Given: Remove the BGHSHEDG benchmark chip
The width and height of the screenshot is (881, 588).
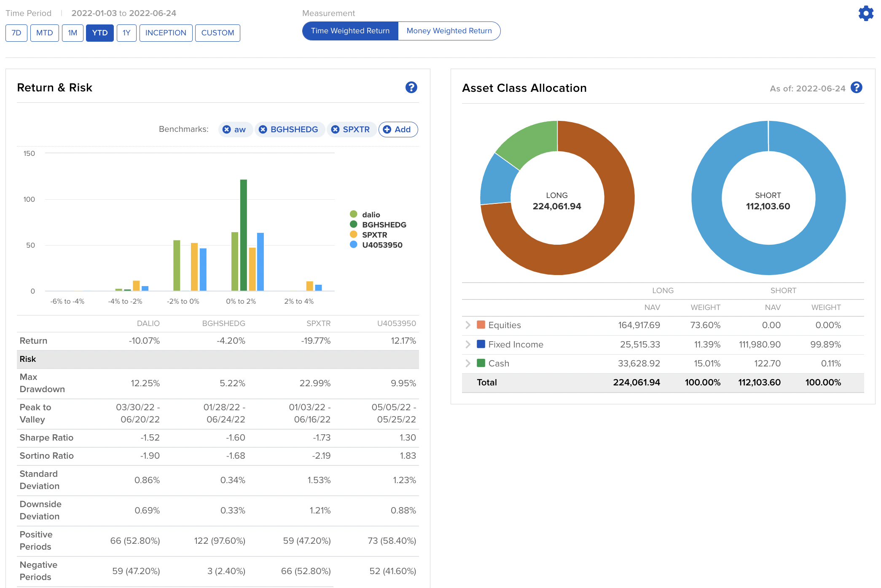Looking at the screenshot, I should click(x=263, y=129).
